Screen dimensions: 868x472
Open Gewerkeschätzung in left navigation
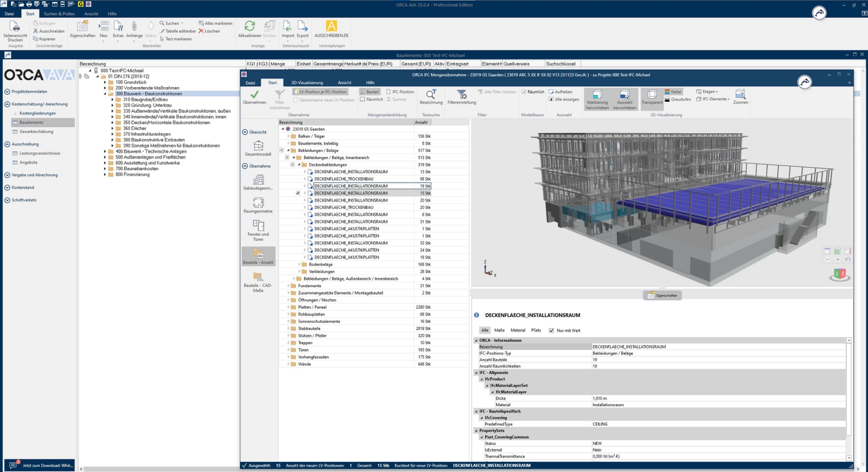[x=36, y=131]
